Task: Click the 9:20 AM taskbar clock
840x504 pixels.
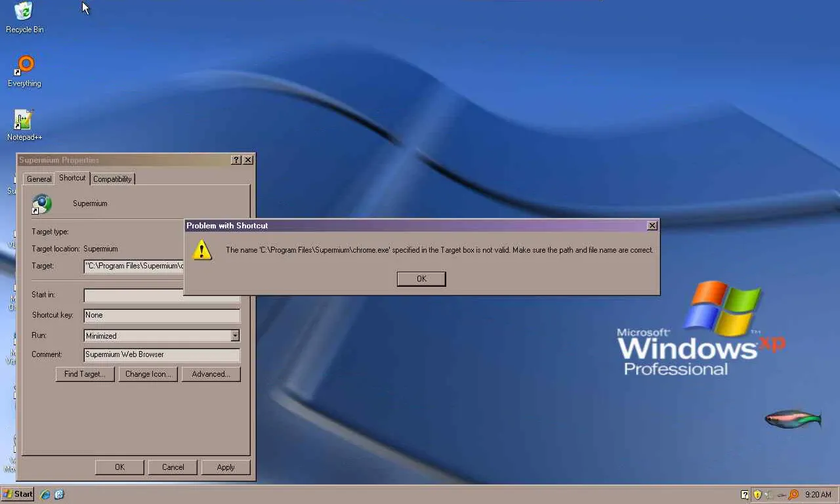Action: pyautogui.click(x=818, y=495)
